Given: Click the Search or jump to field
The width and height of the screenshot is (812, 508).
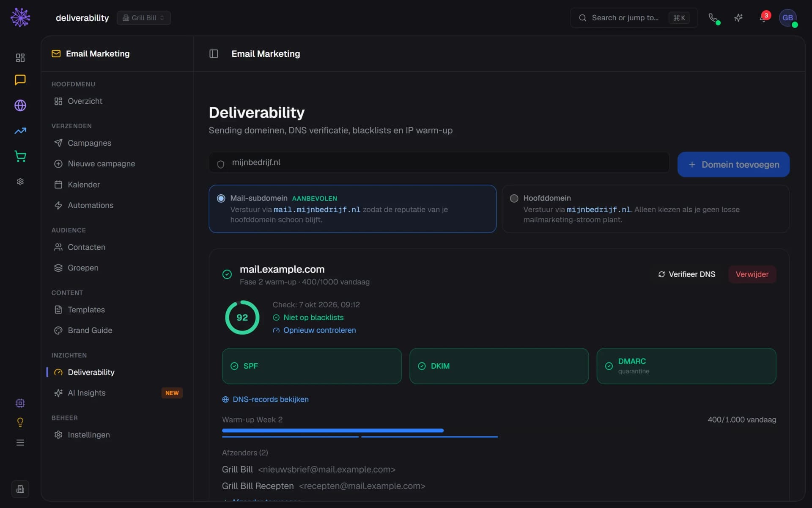Looking at the screenshot, I should pyautogui.click(x=634, y=18).
